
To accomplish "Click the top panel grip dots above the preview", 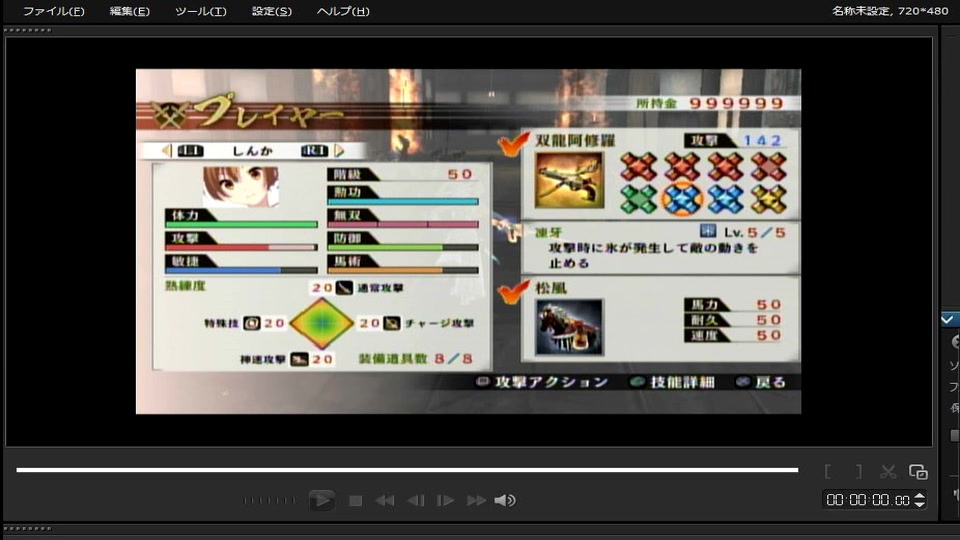I will (28, 30).
